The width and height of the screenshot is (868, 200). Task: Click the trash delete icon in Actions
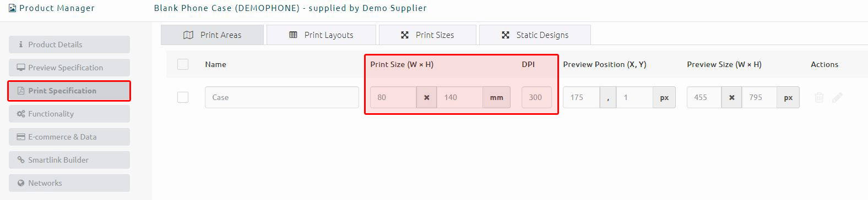coord(819,97)
